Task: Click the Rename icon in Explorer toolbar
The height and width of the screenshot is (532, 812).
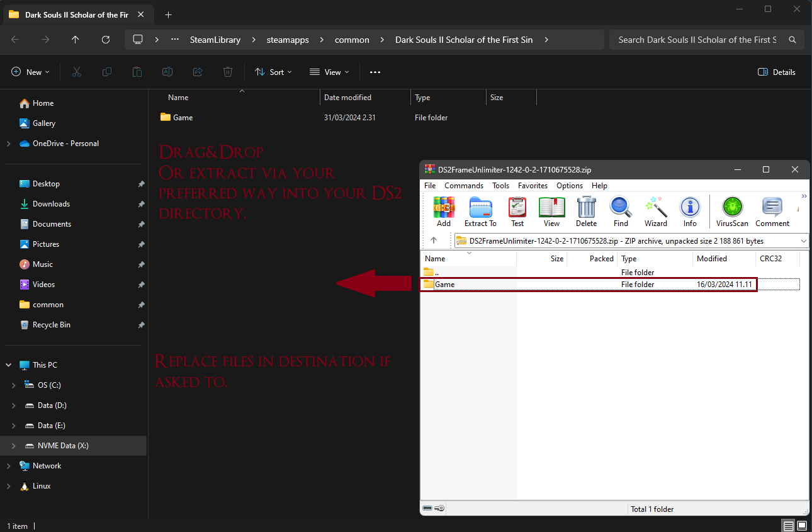Action: (x=167, y=72)
